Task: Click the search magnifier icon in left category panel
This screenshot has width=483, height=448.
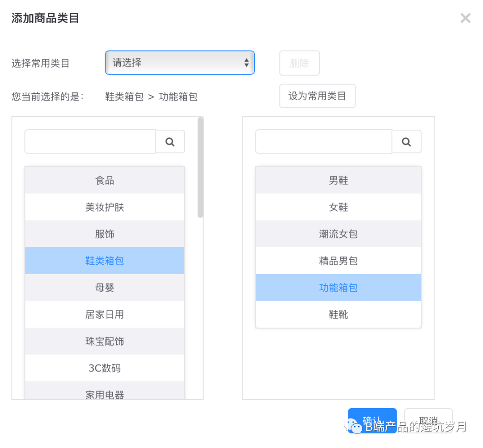Action: pos(170,141)
